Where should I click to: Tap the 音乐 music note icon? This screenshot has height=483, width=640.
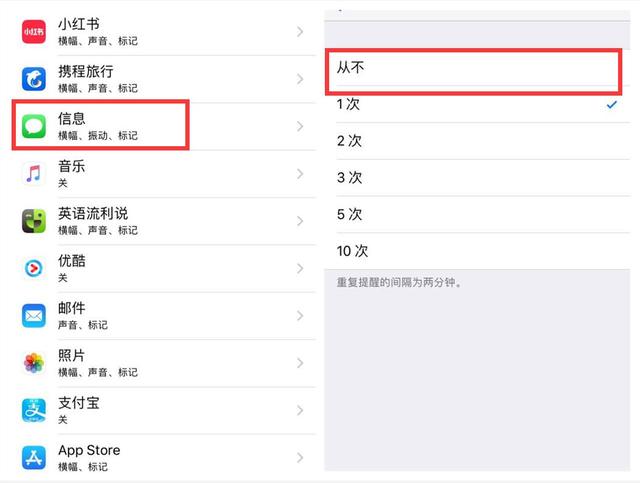click(x=33, y=174)
